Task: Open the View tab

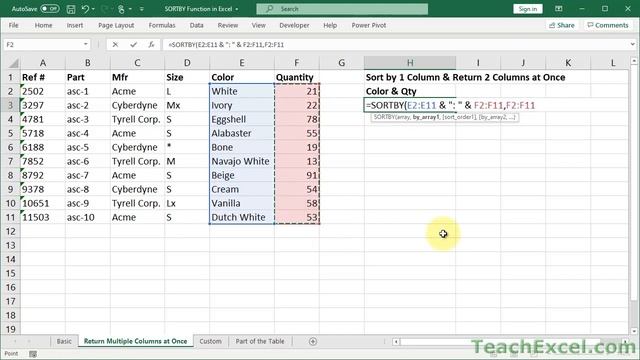Action: (x=258, y=25)
